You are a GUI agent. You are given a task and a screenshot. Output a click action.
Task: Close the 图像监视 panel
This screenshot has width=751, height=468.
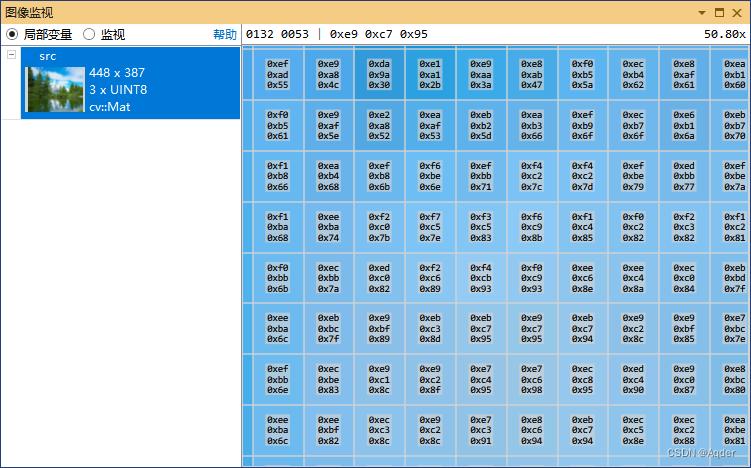[x=738, y=12]
